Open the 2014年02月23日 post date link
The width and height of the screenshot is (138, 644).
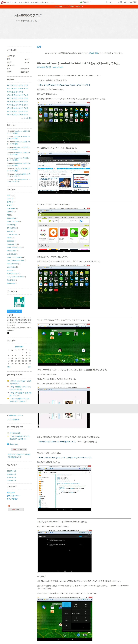coord(44,67)
